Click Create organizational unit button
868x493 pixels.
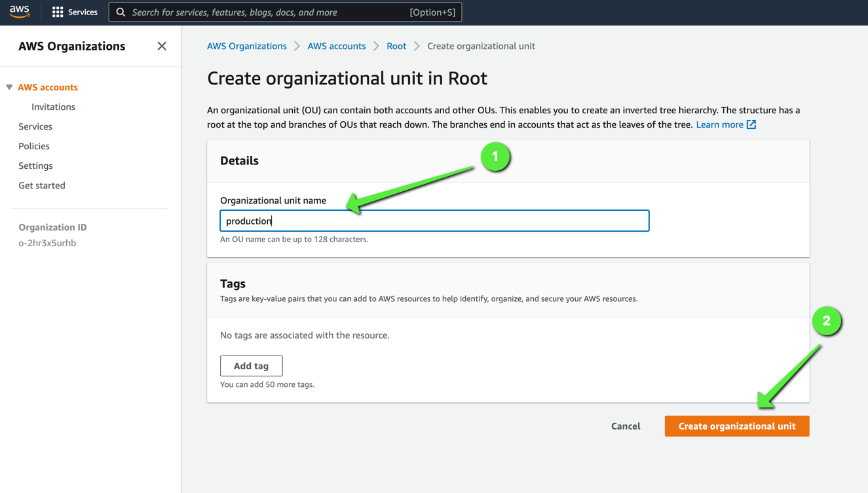(x=737, y=426)
